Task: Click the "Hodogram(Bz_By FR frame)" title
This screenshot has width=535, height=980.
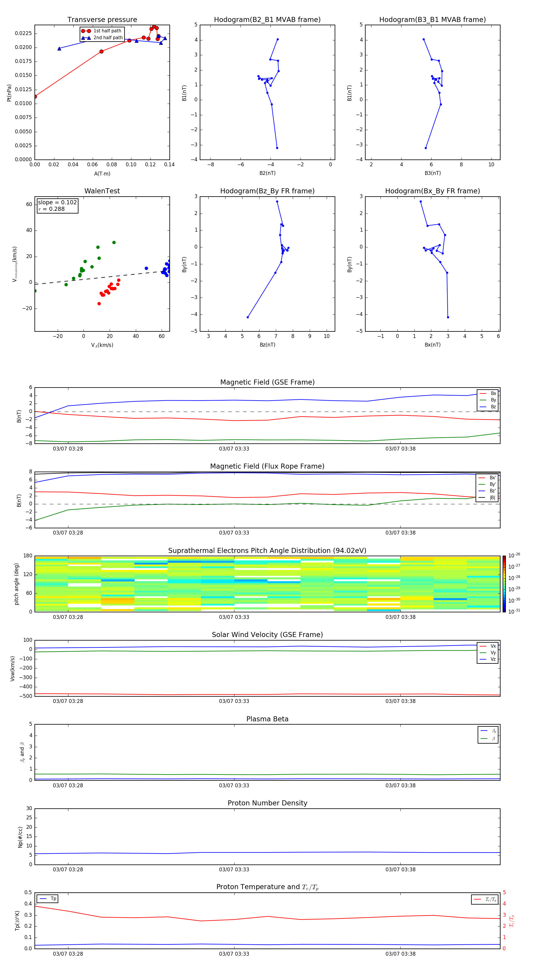Action: (x=267, y=191)
